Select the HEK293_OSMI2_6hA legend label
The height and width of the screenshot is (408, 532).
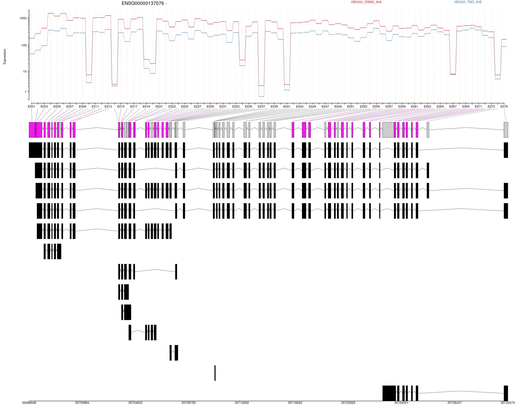pyautogui.click(x=366, y=2)
